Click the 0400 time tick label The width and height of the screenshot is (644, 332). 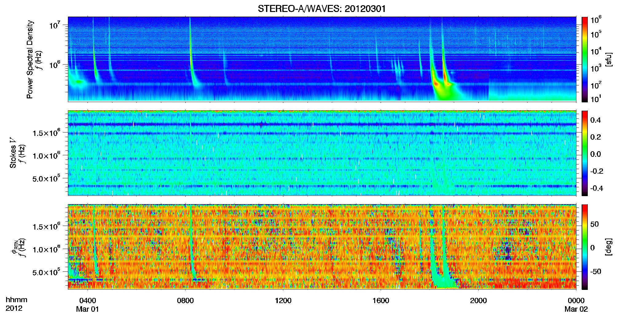coord(88,300)
